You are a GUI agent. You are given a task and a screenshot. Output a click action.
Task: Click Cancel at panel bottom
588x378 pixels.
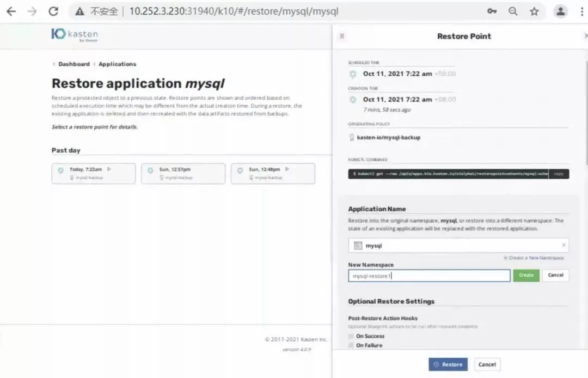[x=487, y=364]
